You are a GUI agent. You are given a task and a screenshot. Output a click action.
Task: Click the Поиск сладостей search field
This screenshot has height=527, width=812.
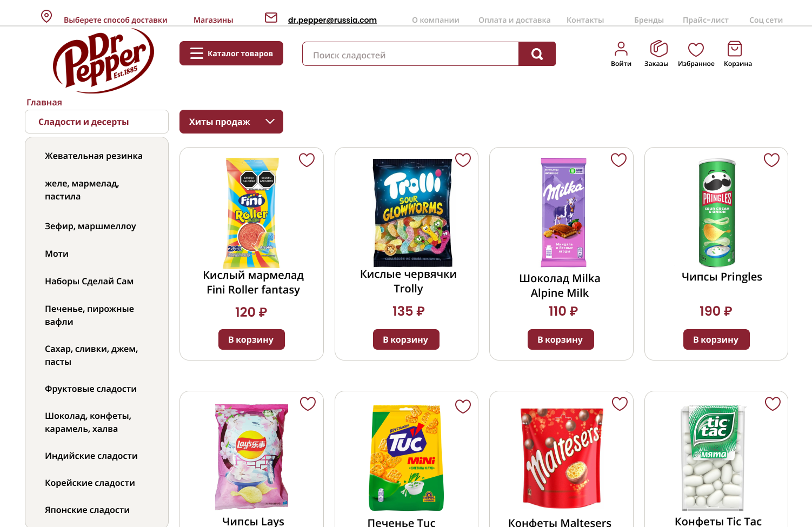[410, 54]
